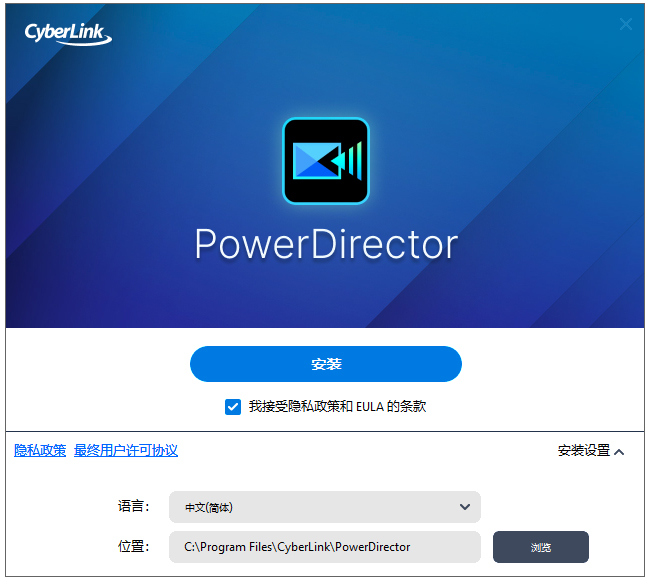
Task: Click the 语言: label
Action: point(133,506)
